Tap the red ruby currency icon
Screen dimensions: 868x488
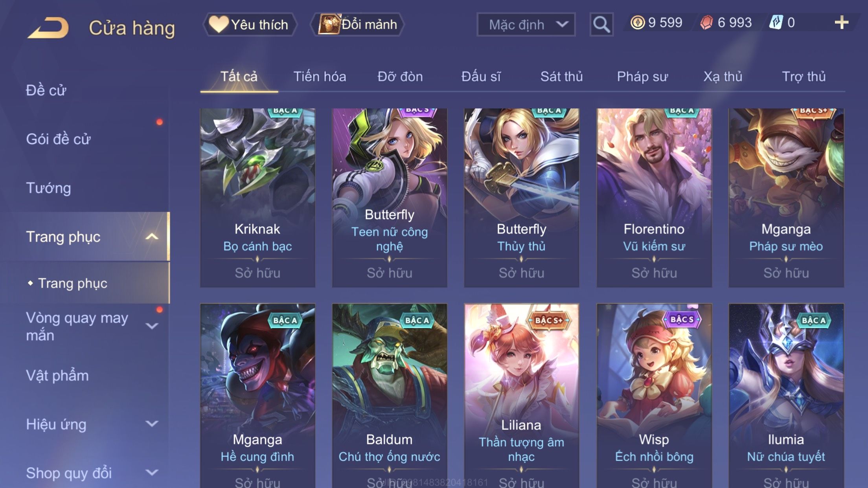[x=706, y=22]
